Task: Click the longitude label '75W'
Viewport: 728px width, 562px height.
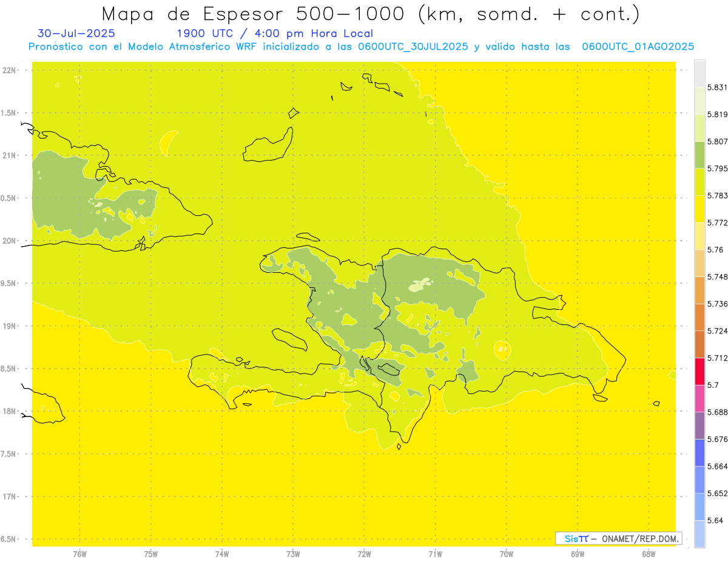Action: pos(150,554)
